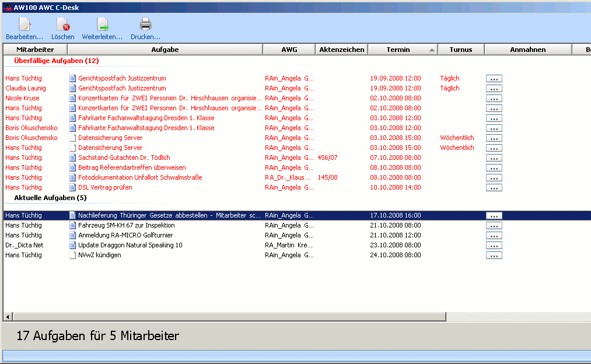Viewport: 591px width, 364px height.
Task: Click the Turnus column header
Action: (461, 50)
